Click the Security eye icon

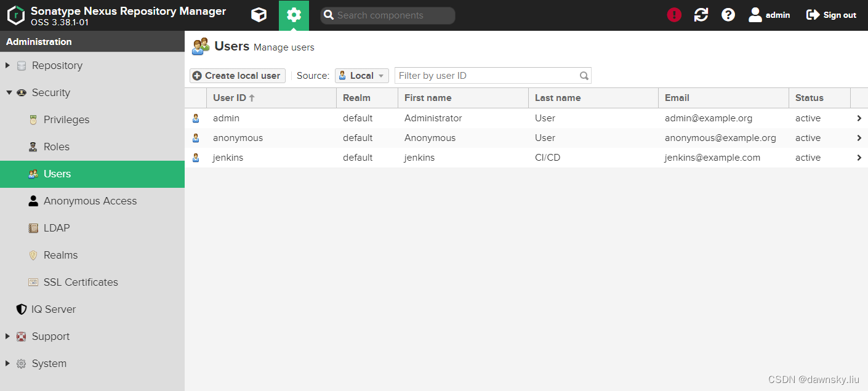point(22,92)
